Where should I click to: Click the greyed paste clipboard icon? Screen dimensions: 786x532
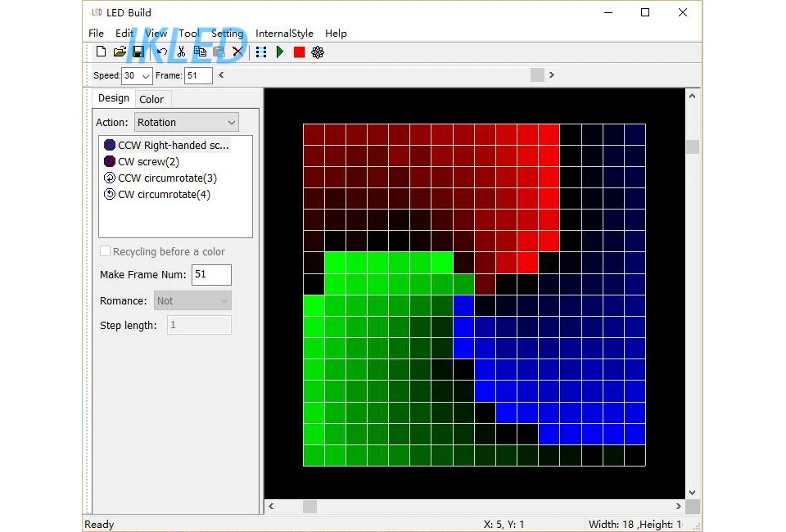coord(219,52)
